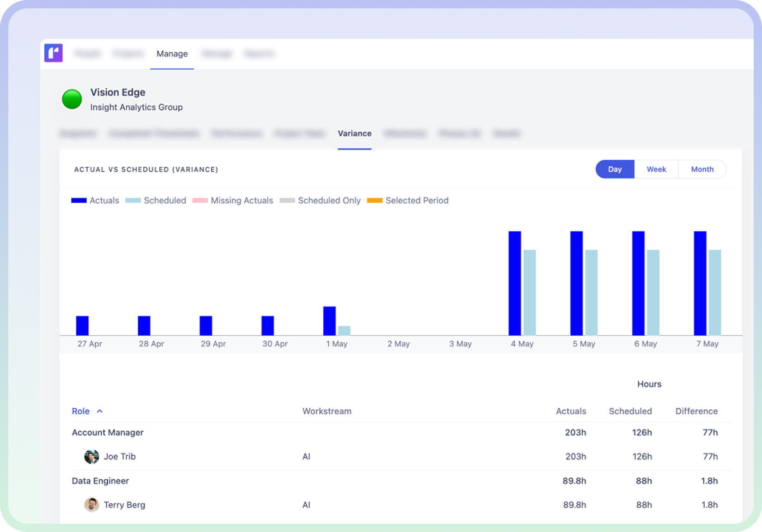
Task: Toggle the Scheduled Only legend entry
Action: 320,200
